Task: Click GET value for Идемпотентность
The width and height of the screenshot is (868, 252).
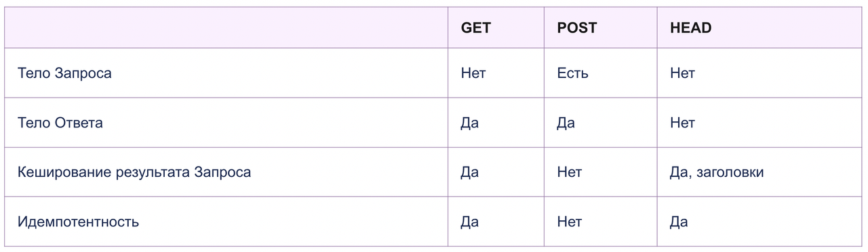Action: (469, 222)
